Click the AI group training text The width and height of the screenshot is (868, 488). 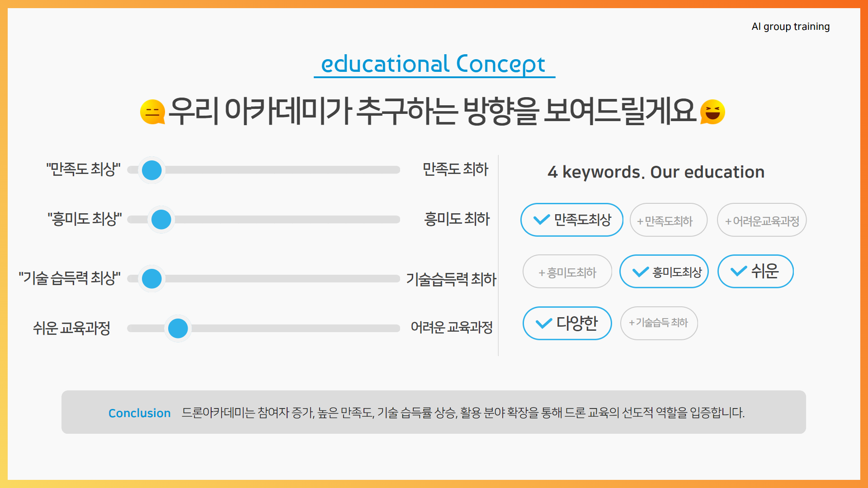click(x=791, y=27)
